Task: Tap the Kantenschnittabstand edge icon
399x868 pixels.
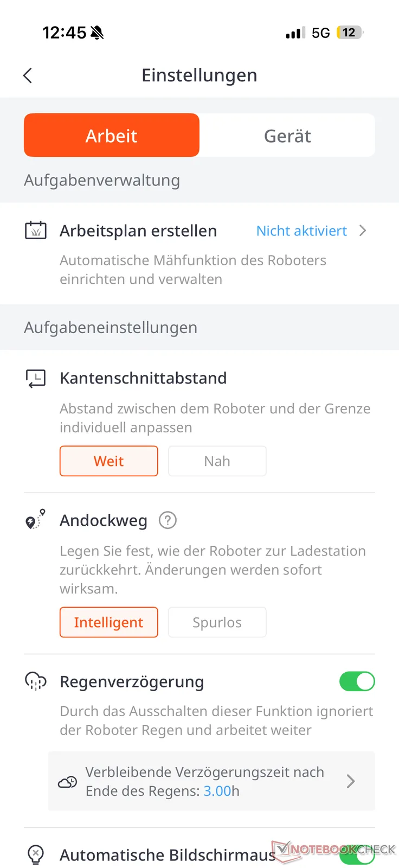Action: (x=36, y=378)
